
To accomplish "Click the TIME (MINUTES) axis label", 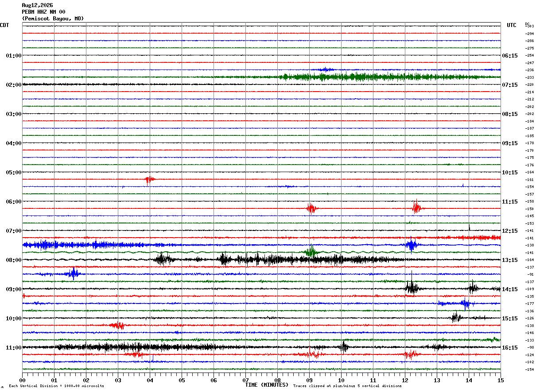I will point(267,385).
